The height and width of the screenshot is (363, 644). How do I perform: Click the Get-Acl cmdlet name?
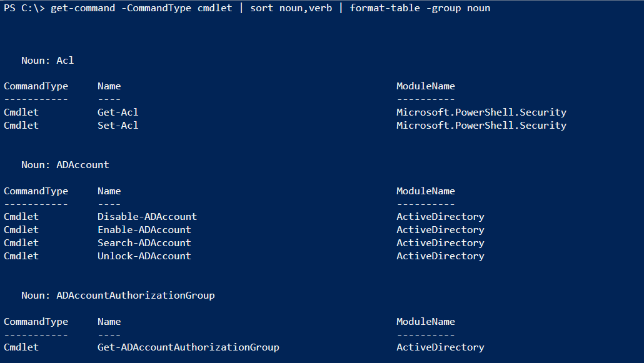tap(118, 112)
